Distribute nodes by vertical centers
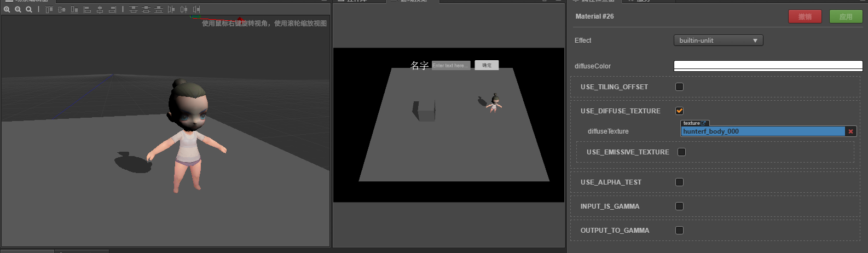868x253 pixels. click(x=146, y=9)
